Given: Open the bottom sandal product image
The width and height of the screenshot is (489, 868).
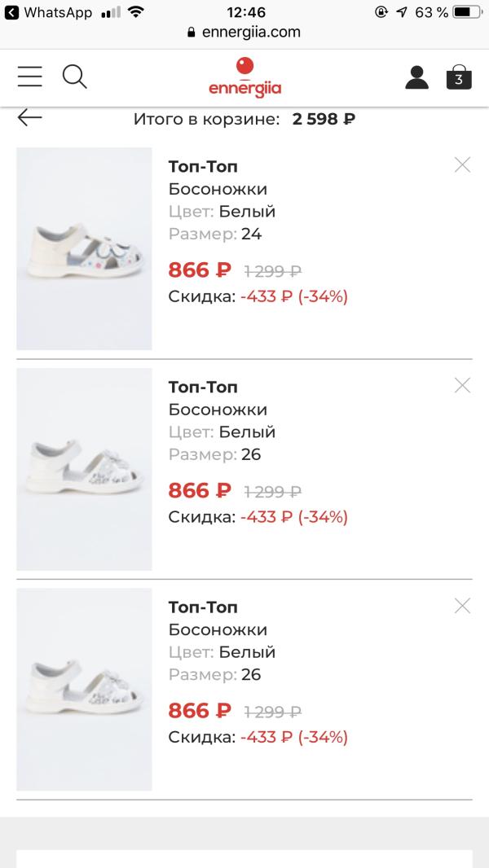Looking at the screenshot, I should click(84, 689).
